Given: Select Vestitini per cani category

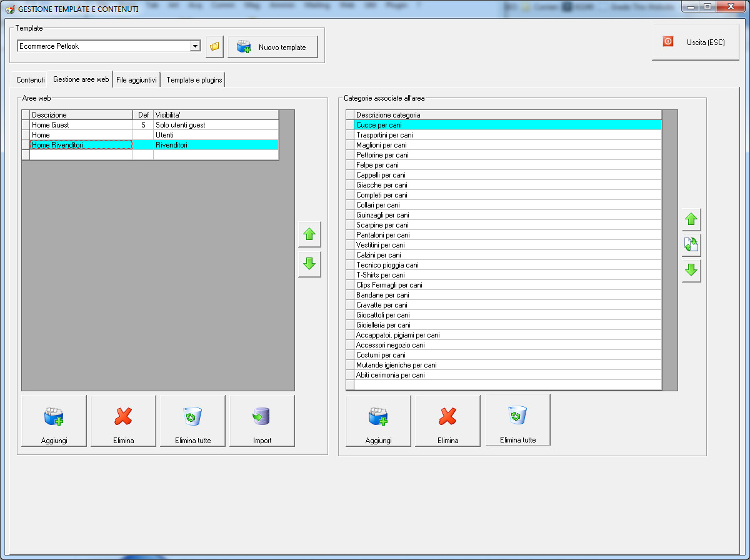Looking at the screenshot, I should coord(507,245).
